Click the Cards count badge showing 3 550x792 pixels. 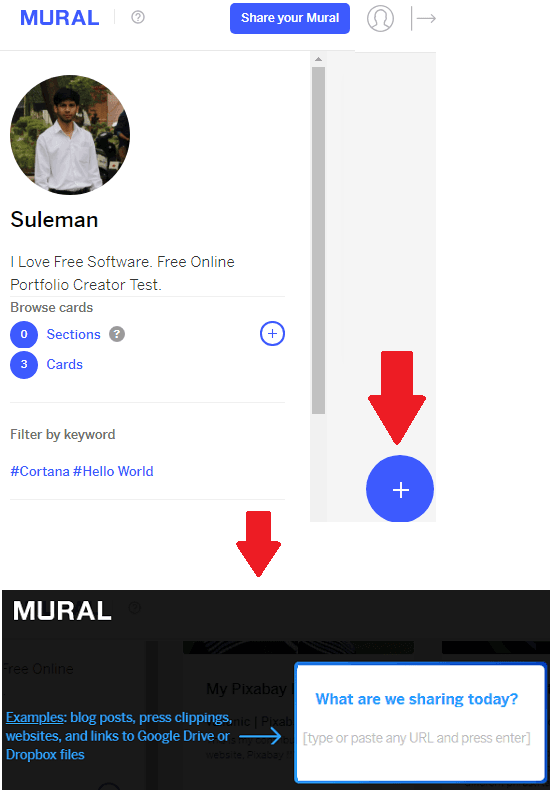click(x=24, y=364)
